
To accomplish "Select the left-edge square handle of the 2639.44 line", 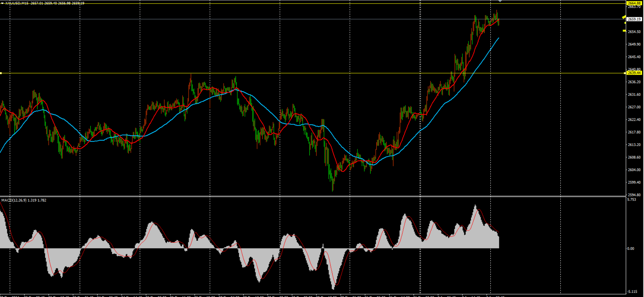I will (x=1, y=73).
